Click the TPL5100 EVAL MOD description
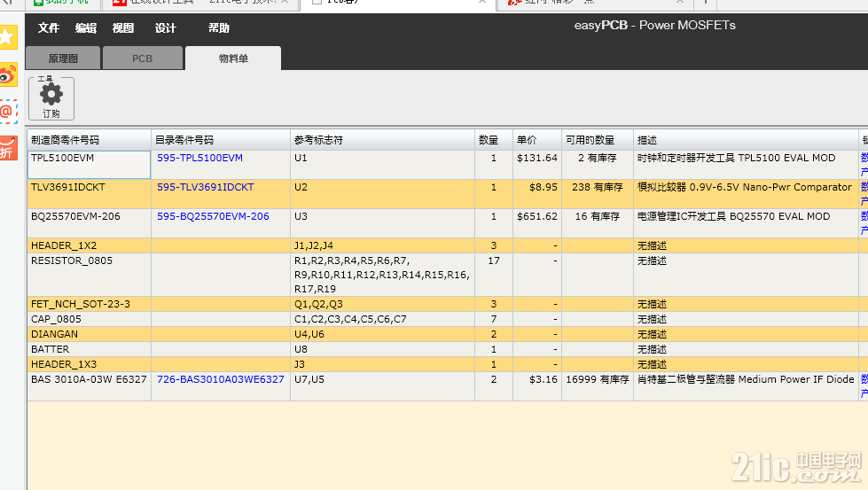The width and height of the screenshot is (868, 490). click(x=746, y=165)
